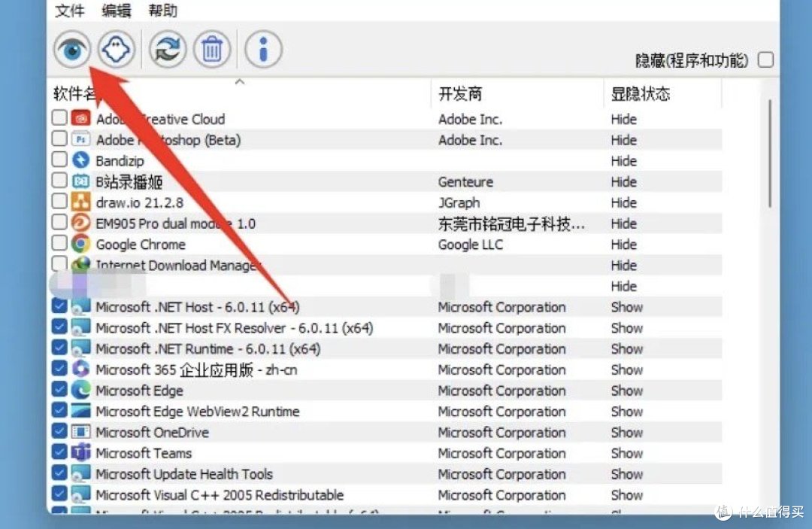Uncheck the Microsoft Edge row checkbox

coord(59,388)
